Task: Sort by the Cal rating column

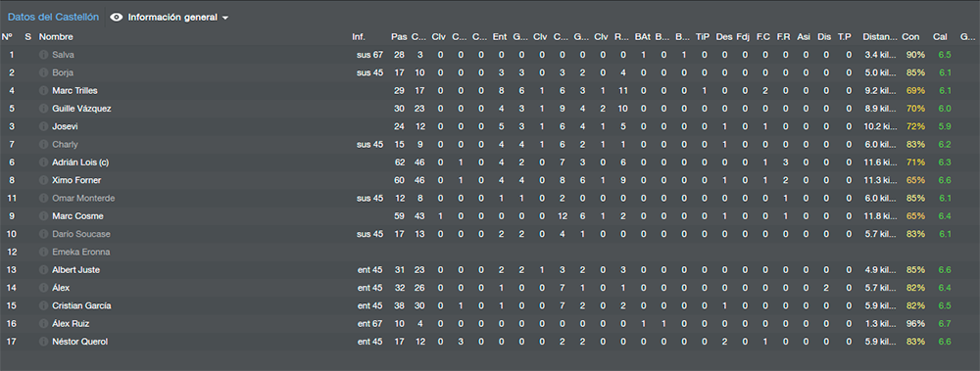Action: (x=940, y=37)
